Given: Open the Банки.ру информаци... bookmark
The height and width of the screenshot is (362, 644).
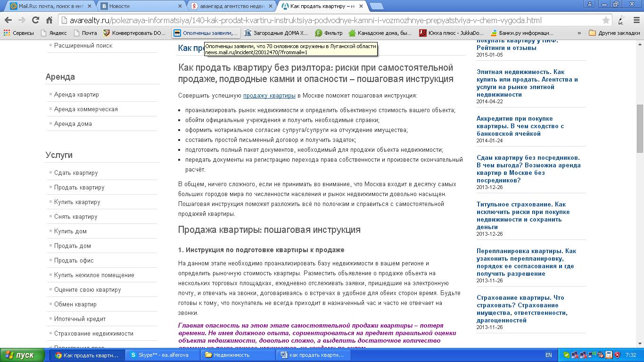Looking at the screenshot, I should 522,33.
